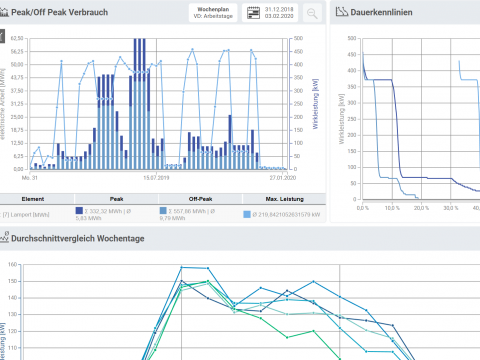This screenshot has height=360, width=480.
Task: Click the 10,0 % label on Dauerkennlinien axis
Action: (392, 208)
